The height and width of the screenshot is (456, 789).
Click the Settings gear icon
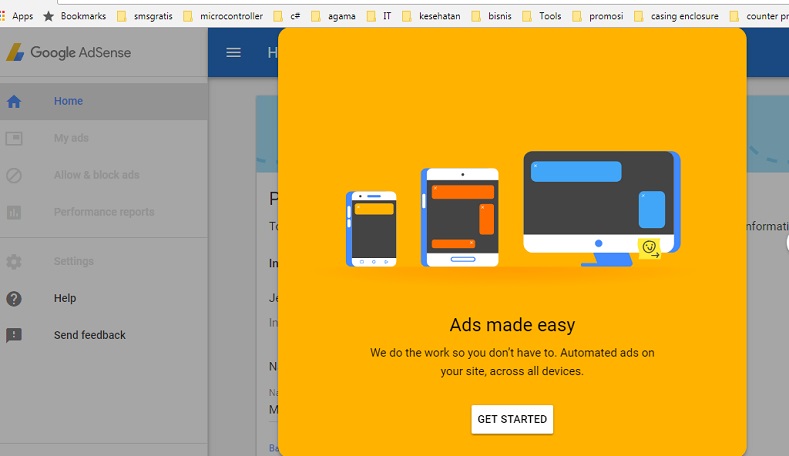[x=14, y=262]
